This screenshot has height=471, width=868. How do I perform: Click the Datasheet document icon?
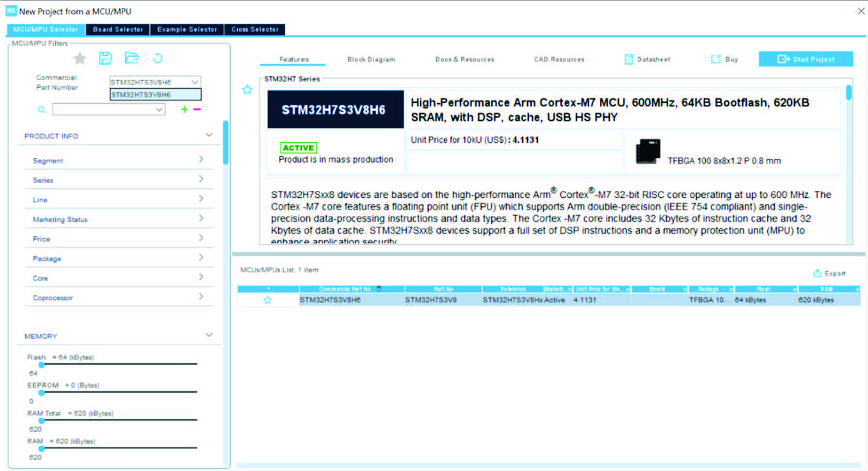pos(629,59)
